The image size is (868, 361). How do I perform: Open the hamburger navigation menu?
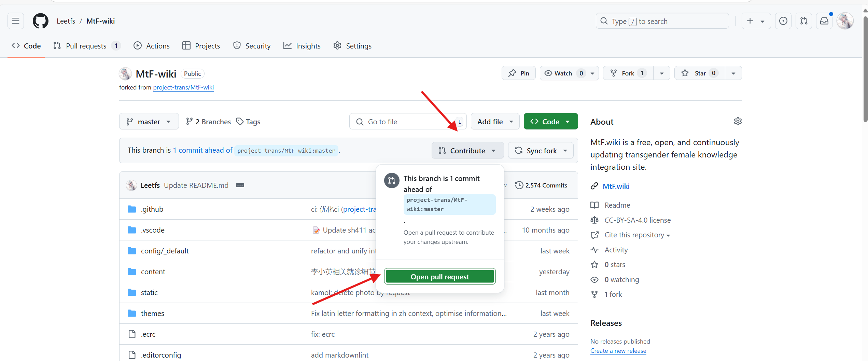(x=16, y=21)
